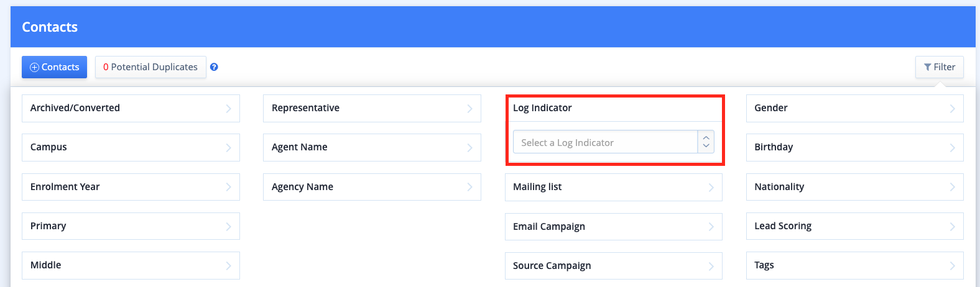Click the Log Indicator up-down arrows
Image resolution: width=980 pixels, height=287 pixels.
tap(706, 142)
